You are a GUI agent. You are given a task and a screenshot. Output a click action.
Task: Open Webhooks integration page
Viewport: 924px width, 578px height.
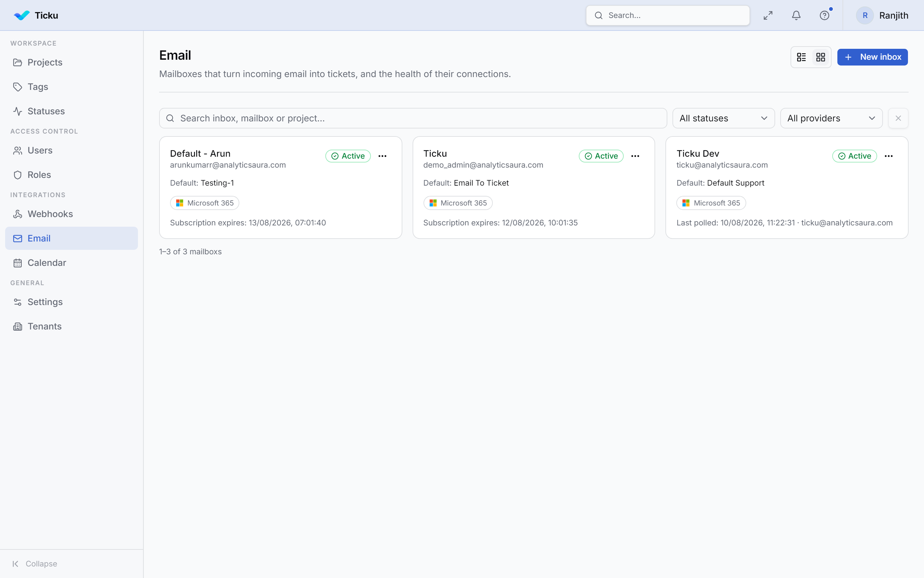pos(72,214)
